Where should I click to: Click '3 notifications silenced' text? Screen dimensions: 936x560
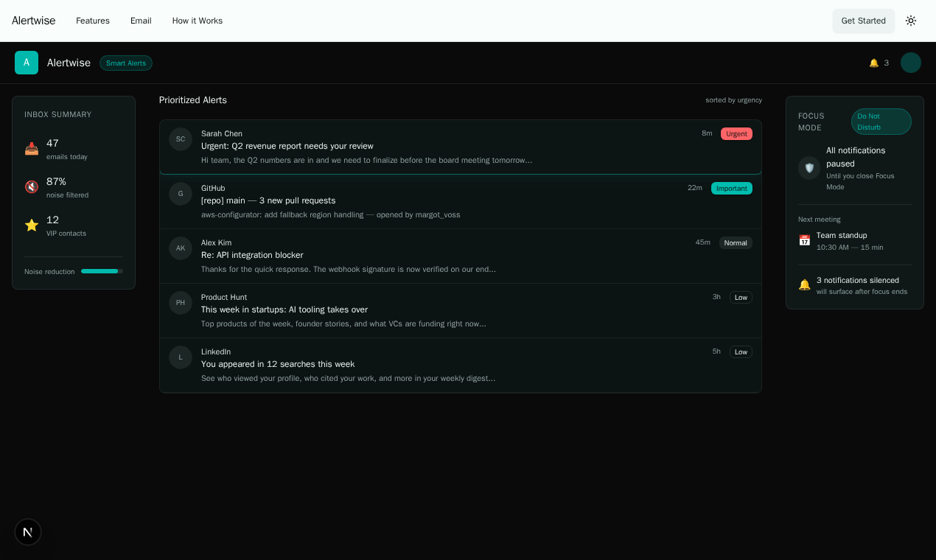[x=858, y=280]
